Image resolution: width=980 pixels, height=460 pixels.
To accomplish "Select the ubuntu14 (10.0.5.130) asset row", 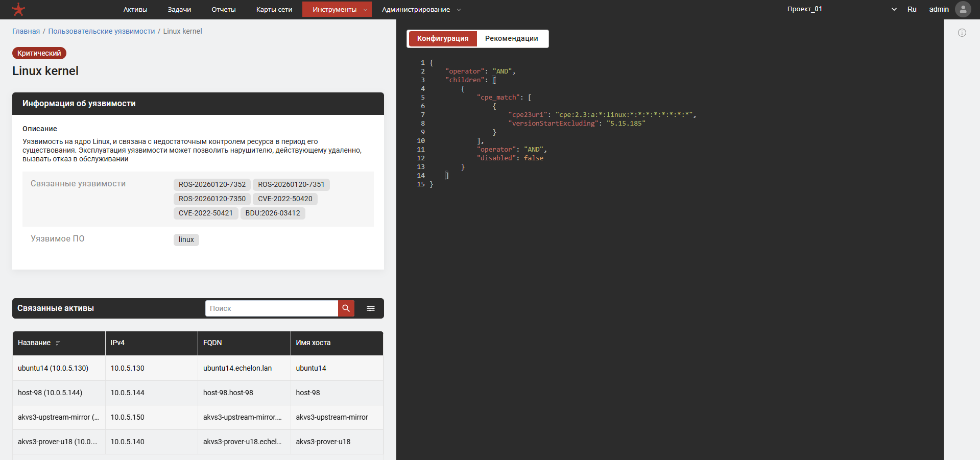I will pos(198,368).
